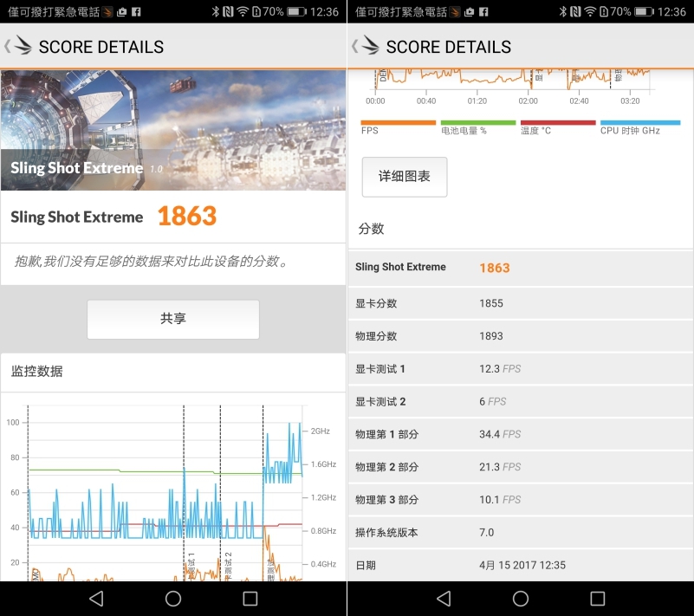The width and height of the screenshot is (694, 616).
Task: Tap Android home button on right screen
Action: tap(521, 599)
